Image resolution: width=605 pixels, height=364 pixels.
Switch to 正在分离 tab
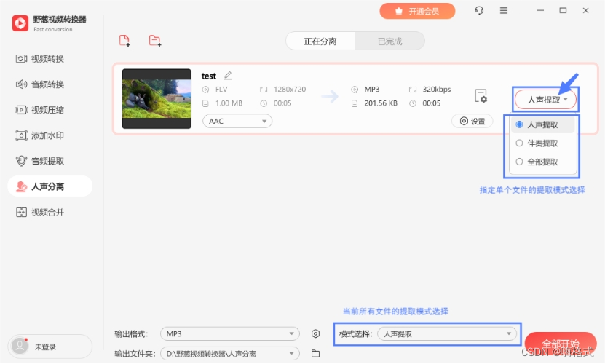click(x=320, y=41)
